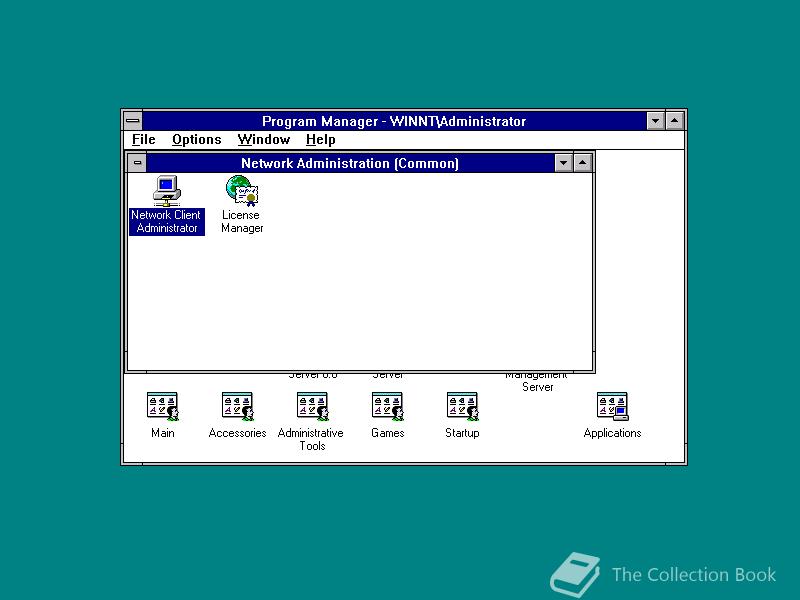Click the Network Administration (Common) title bar
800x600 pixels.
coord(350,163)
